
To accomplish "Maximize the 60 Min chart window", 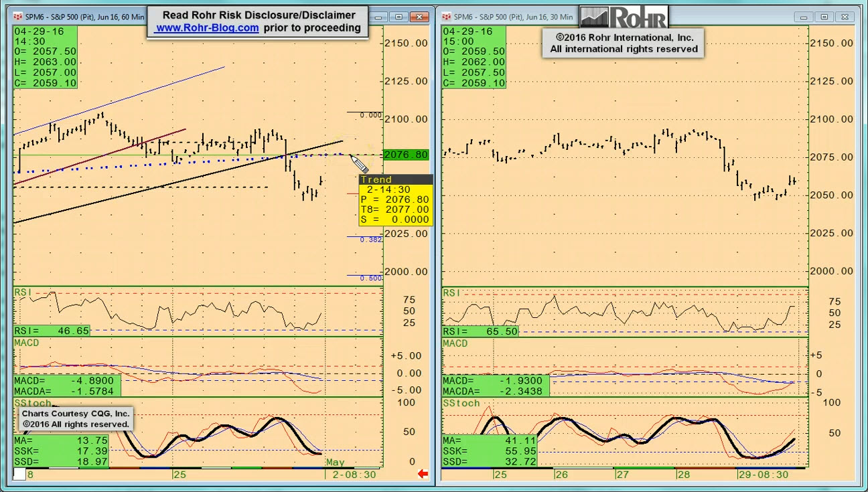I will tap(399, 17).
